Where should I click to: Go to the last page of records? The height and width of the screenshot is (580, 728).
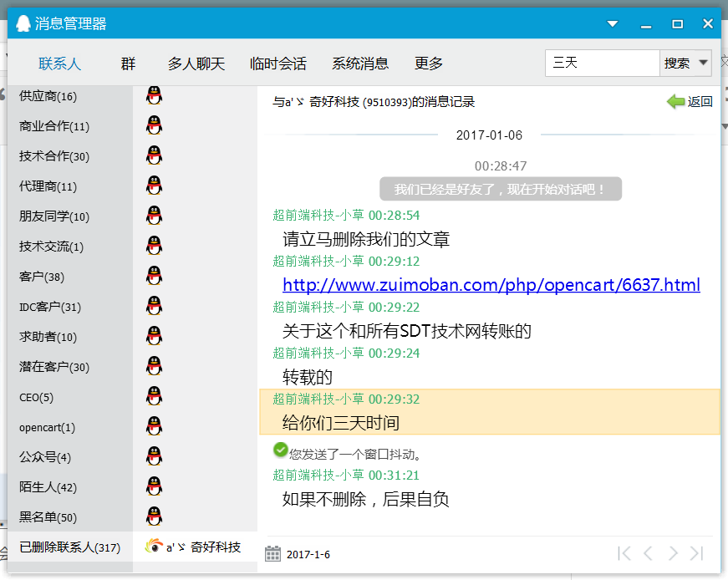pyautogui.click(x=697, y=553)
